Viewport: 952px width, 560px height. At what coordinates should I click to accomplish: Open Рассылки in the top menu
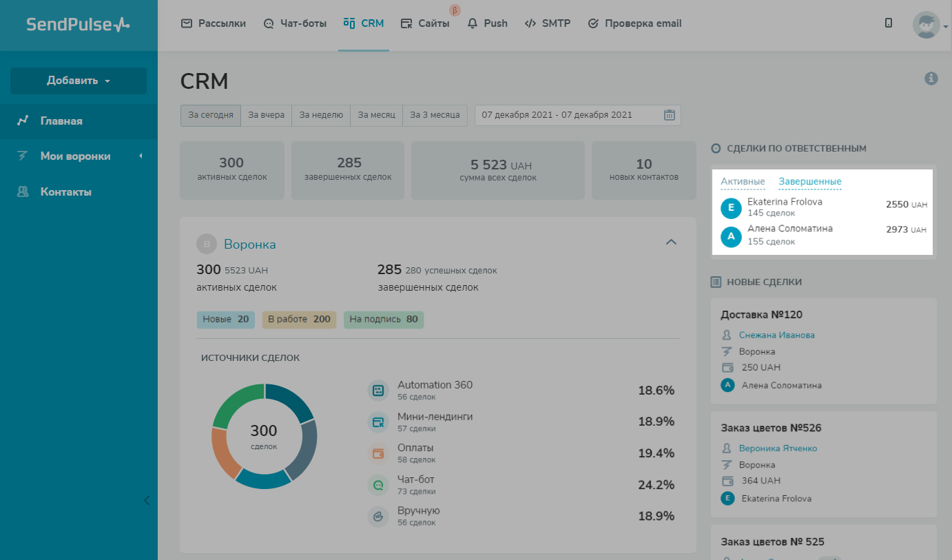tap(214, 23)
